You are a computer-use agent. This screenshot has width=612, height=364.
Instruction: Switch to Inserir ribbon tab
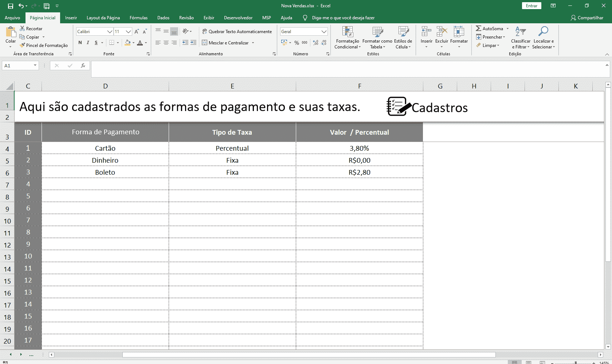pos(71,17)
